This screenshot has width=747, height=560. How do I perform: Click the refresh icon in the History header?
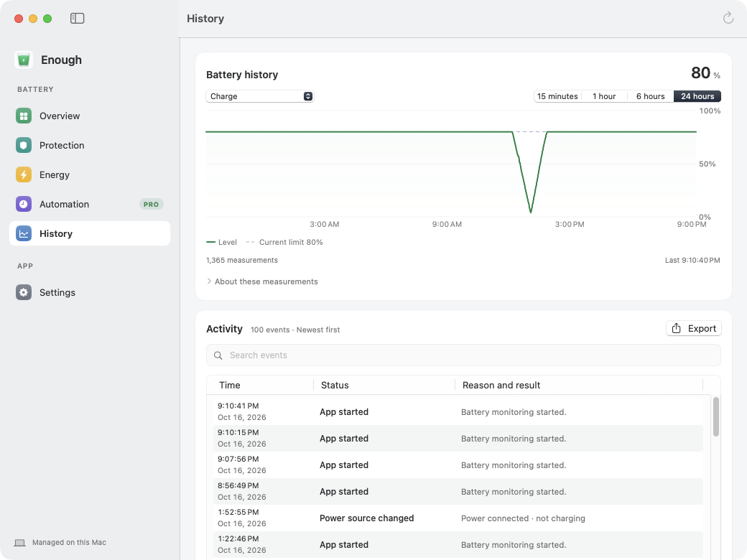(x=728, y=18)
